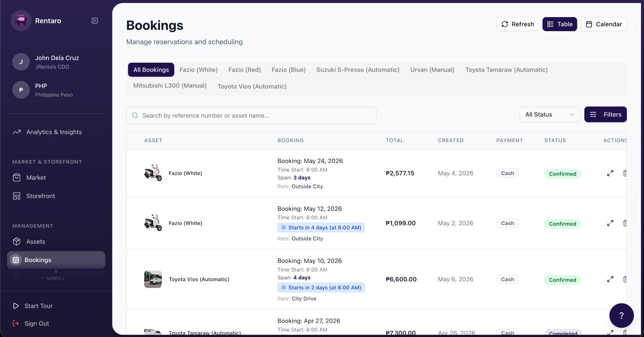This screenshot has width=644, height=337.
Task: Open Analytics & Insights
Action: pos(54,132)
